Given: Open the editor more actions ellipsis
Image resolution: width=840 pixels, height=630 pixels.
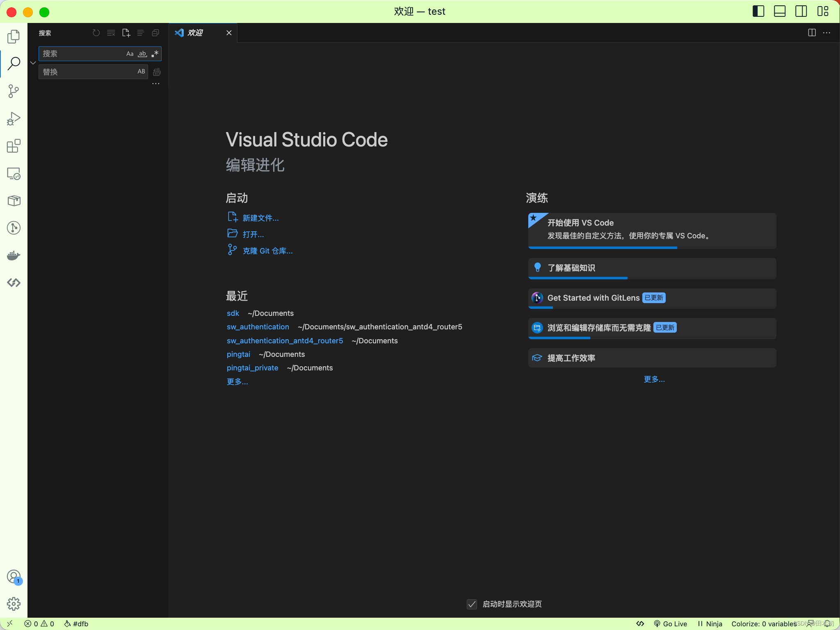Looking at the screenshot, I should click(826, 33).
